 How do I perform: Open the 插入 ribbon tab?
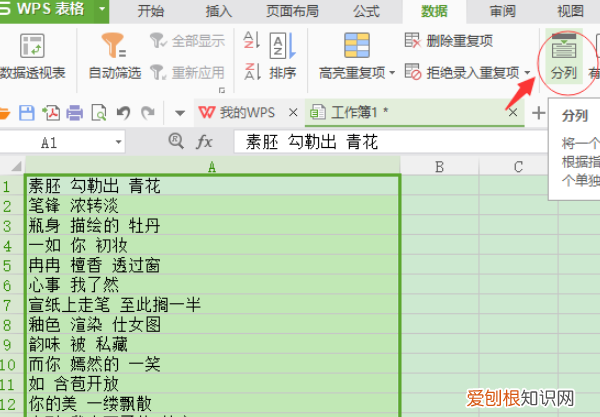(x=218, y=11)
